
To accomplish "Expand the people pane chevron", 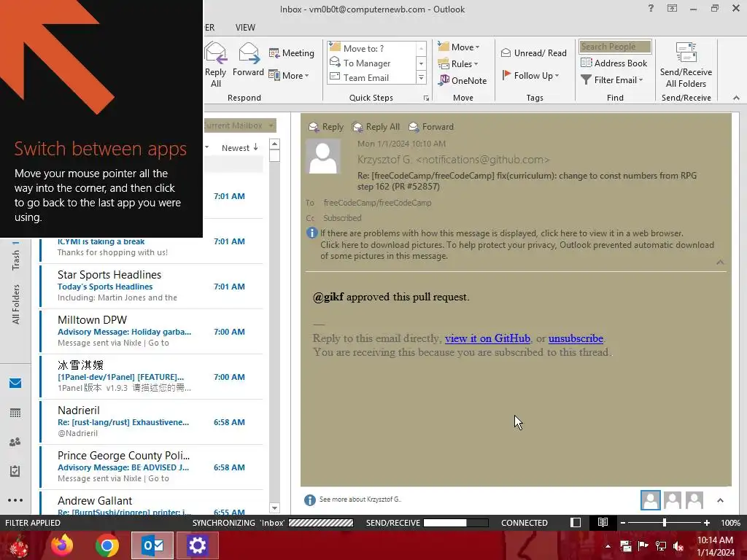I will (720, 500).
